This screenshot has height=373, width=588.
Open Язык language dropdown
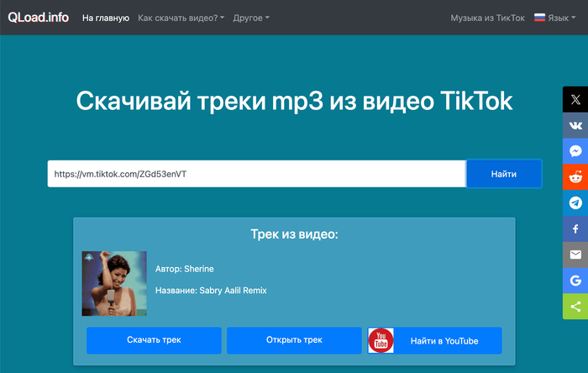(x=561, y=18)
